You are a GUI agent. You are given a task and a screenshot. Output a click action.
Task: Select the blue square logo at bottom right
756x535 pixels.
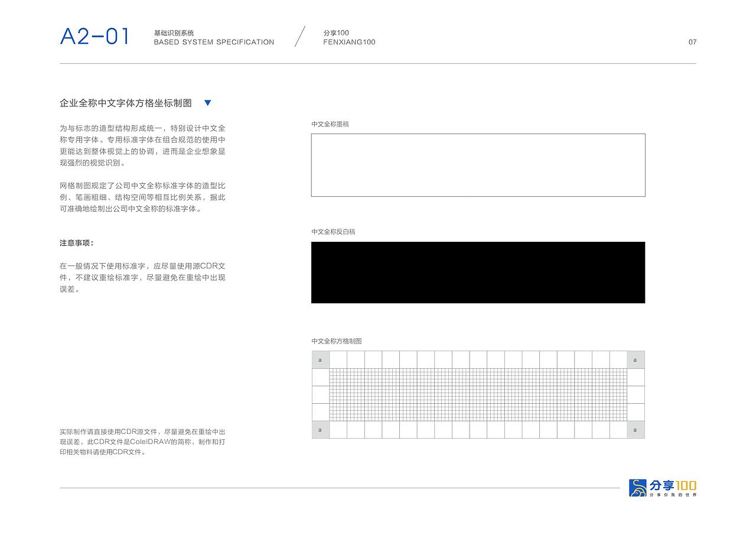coord(638,488)
